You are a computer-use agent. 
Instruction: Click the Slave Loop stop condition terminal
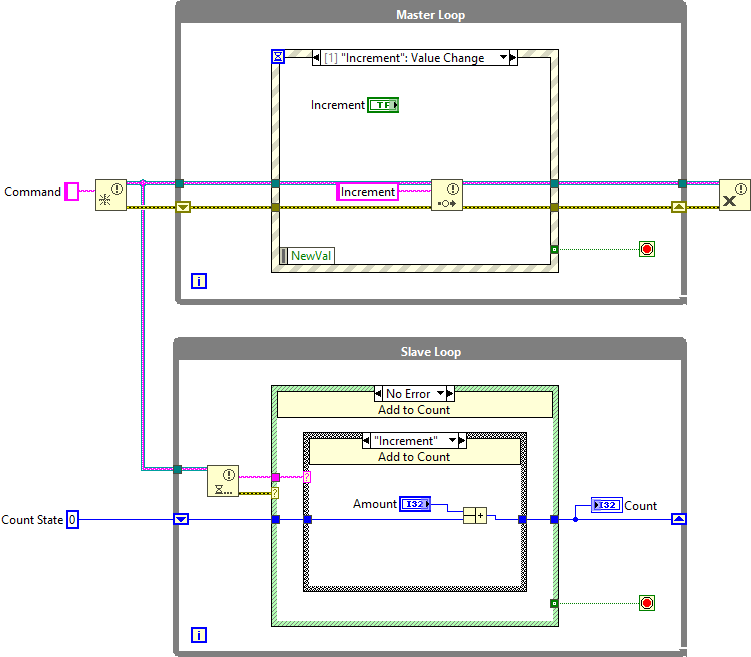pyautogui.click(x=647, y=603)
